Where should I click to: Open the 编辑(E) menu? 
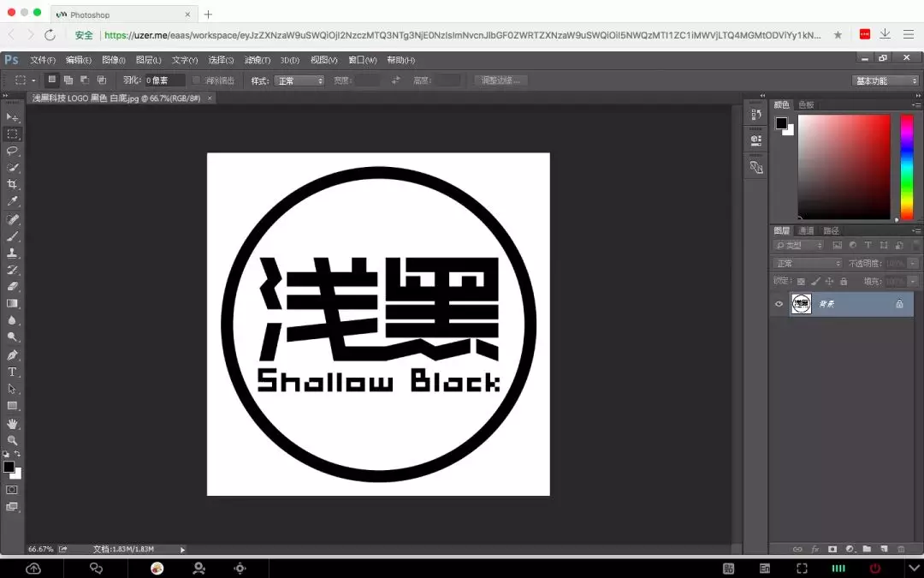pyautogui.click(x=79, y=60)
